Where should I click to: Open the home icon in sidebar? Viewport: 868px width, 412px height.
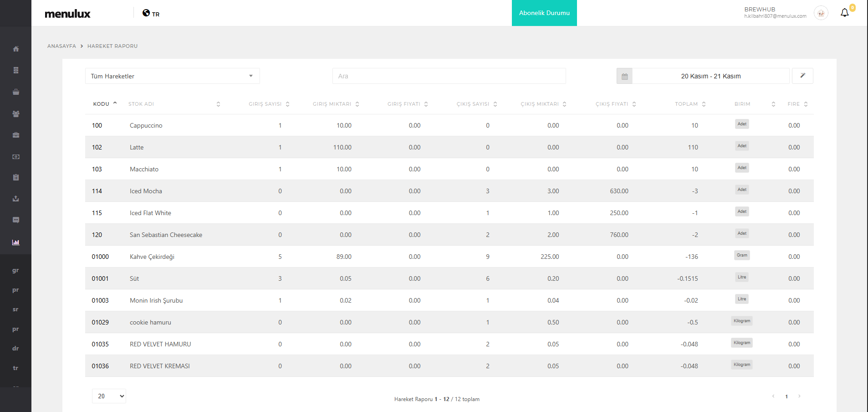pos(16,49)
